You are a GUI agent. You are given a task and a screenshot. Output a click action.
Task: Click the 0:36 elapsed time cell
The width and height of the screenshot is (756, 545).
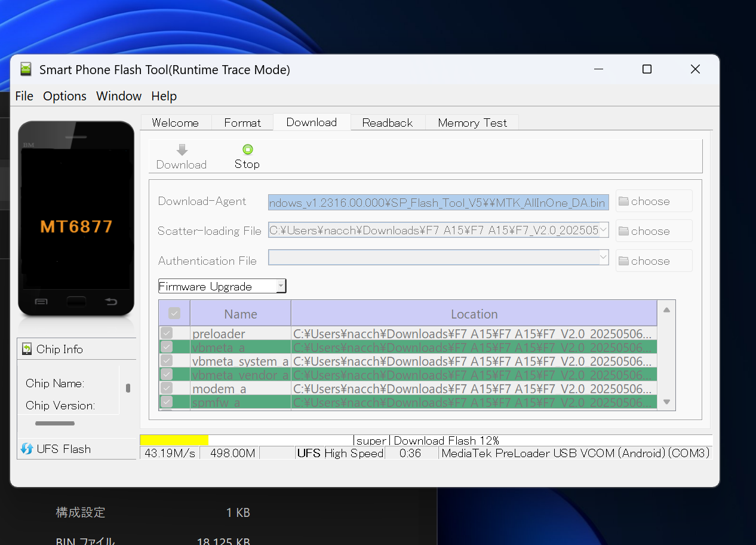tap(410, 453)
